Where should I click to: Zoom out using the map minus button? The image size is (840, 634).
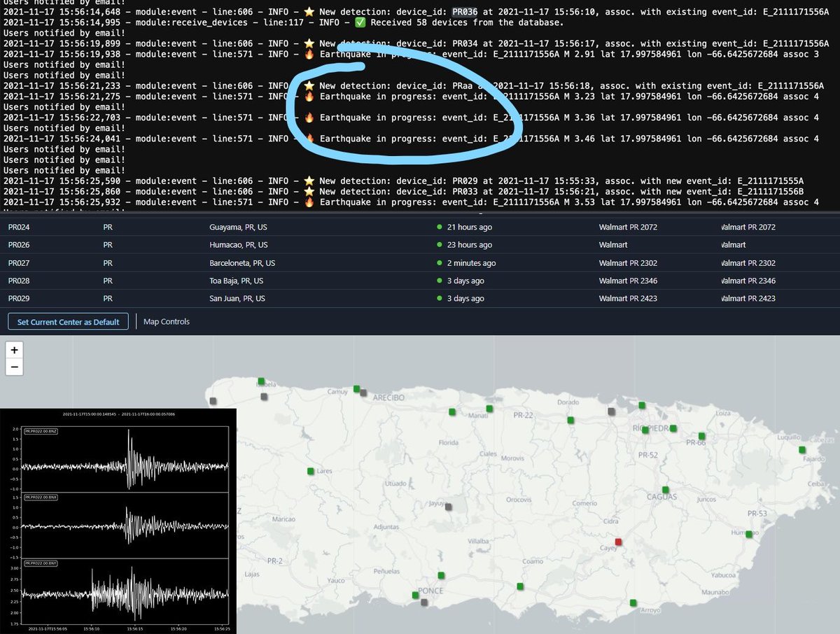tap(14, 367)
